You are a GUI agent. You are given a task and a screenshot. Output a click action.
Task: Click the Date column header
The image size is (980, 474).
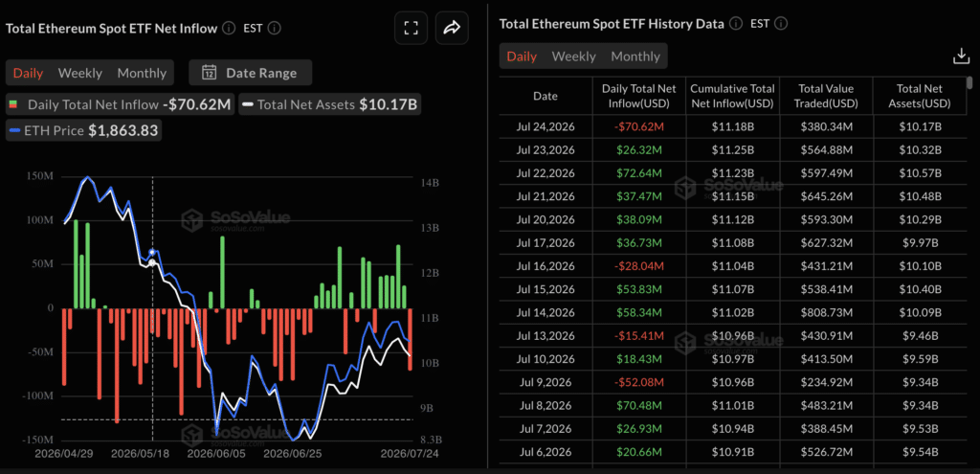[546, 97]
